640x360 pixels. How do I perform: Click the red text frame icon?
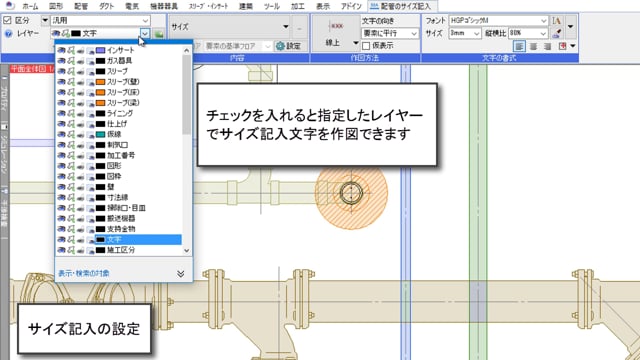coord(562,46)
